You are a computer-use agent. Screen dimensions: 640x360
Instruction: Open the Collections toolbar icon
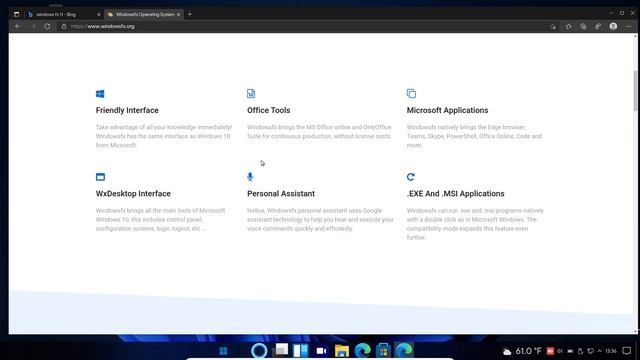pos(583,27)
